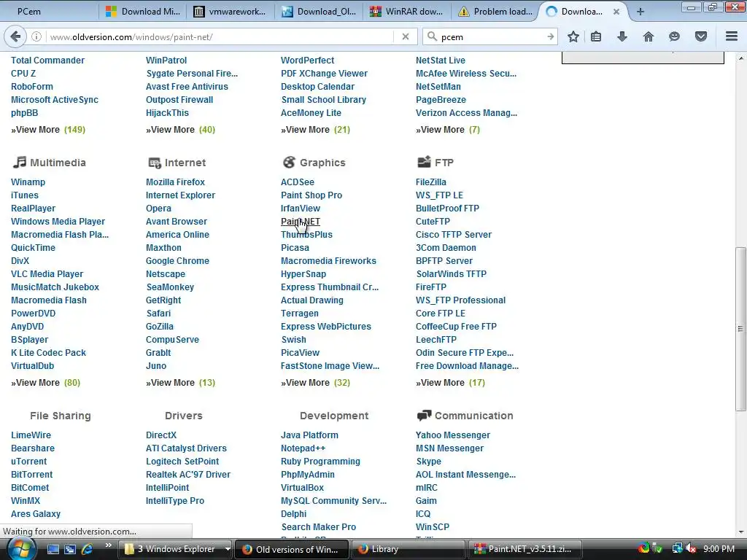Click View More (13) under Internet
Viewport: 747px width, 560px height.
181,382
